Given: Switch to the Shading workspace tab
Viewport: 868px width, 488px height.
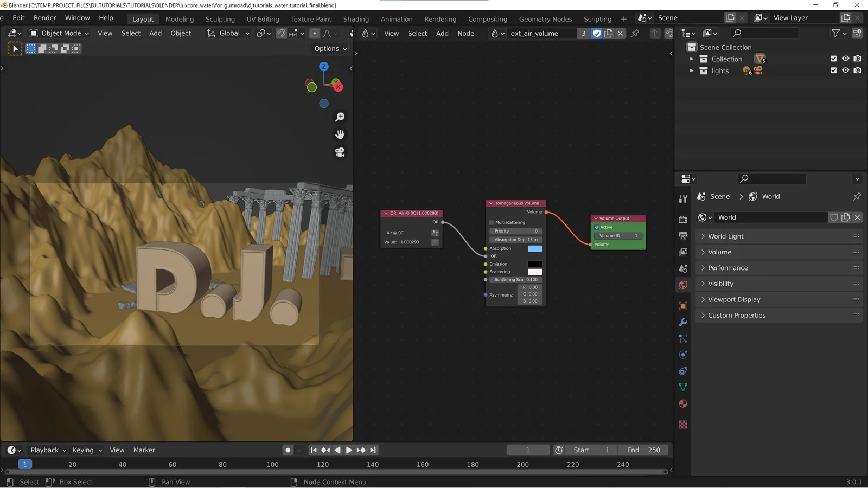Looking at the screenshot, I should coord(356,19).
